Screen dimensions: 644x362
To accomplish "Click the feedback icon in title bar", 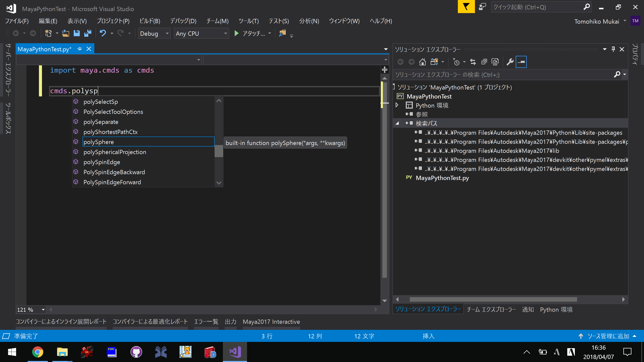I will pyautogui.click(x=482, y=7).
